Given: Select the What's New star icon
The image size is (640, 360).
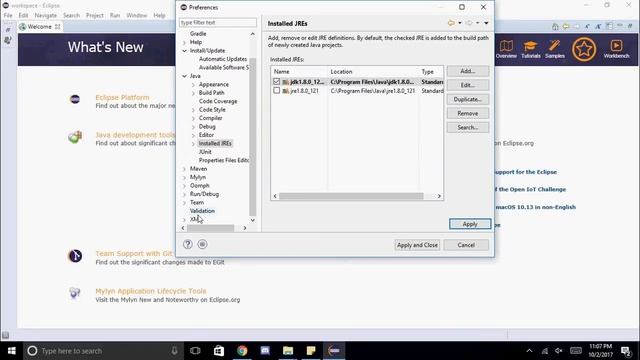Looking at the screenshot, I should (x=584, y=49).
